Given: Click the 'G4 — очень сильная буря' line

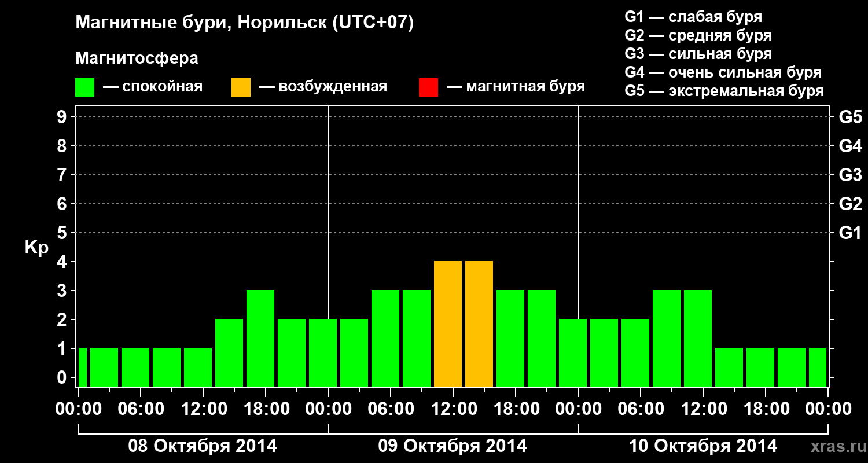Looking at the screenshot, I should click(723, 72).
